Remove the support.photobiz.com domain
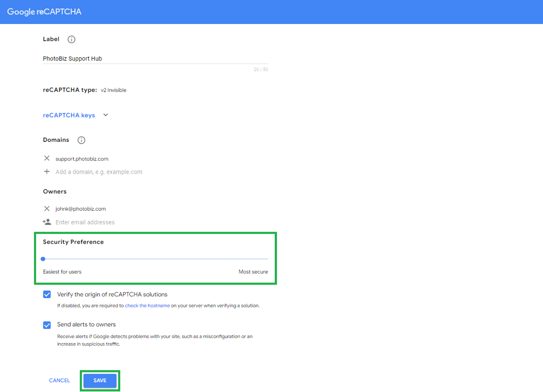Viewport: 543px width, 392px height. click(47, 159)
